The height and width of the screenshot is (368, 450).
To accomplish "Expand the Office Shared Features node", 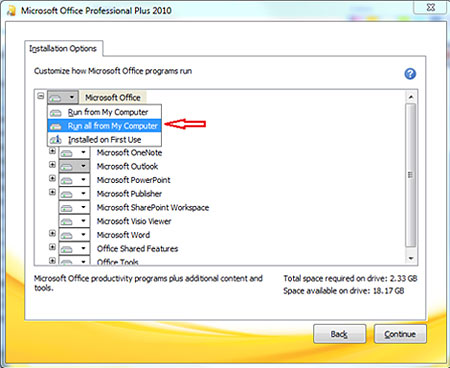I will click(x=52, y=247).
